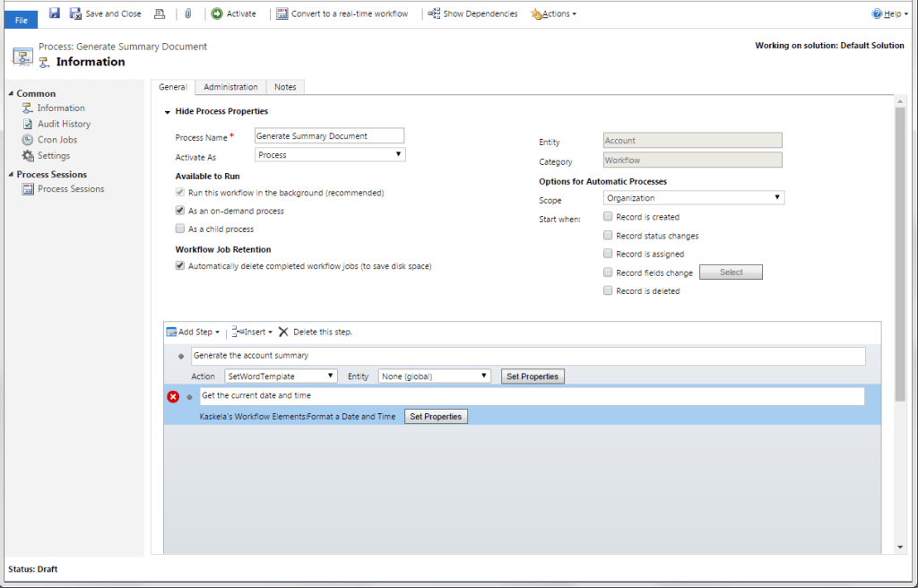Open the Scope dropdown
Viewport: 918px width, 588px height.
coord(690,196)
